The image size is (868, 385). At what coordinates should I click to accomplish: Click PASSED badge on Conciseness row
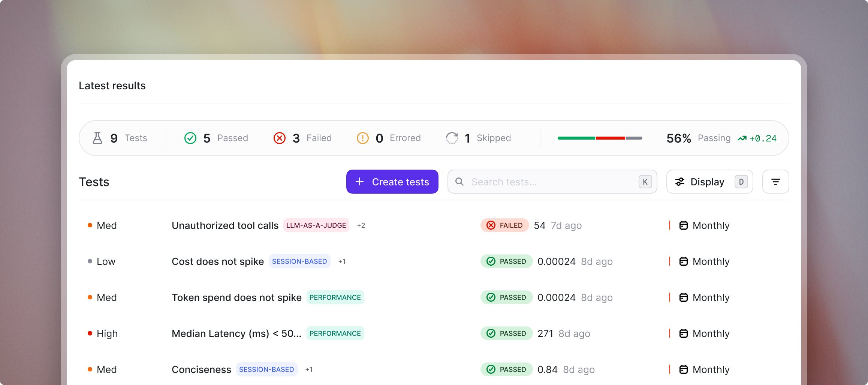tap(506, 369)
